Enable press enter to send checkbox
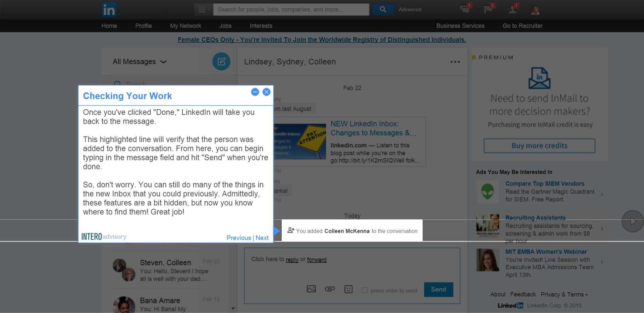The width and height of the screenshot is (644, 313). [x=365, y=290]
